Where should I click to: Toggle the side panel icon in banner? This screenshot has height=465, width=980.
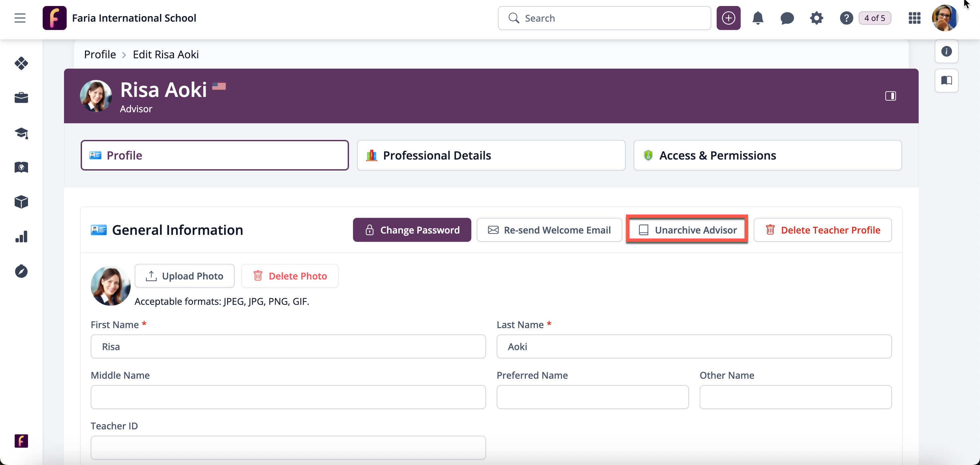(890, 96)
